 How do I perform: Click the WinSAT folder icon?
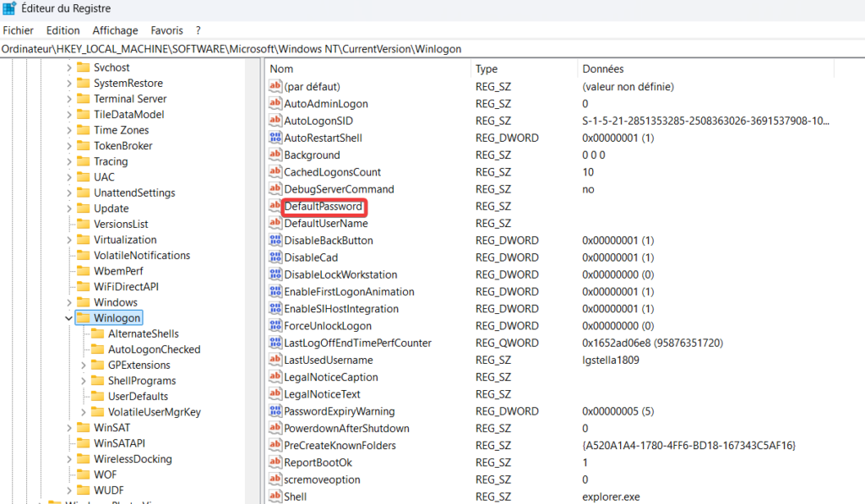coord(84,427)
